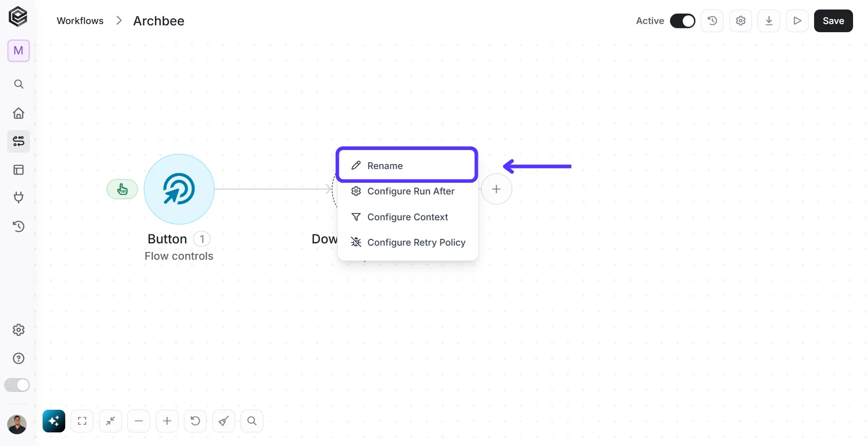Choose Configure Context menu entry
Screen dimensions: 868x446
[x=408, y=217]
